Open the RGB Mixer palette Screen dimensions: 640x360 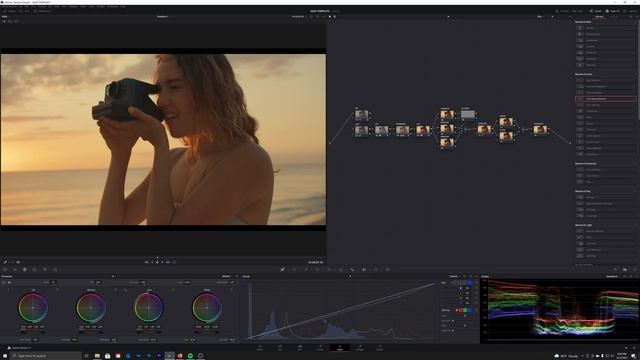pyautogui.click(x=45, y=269)
